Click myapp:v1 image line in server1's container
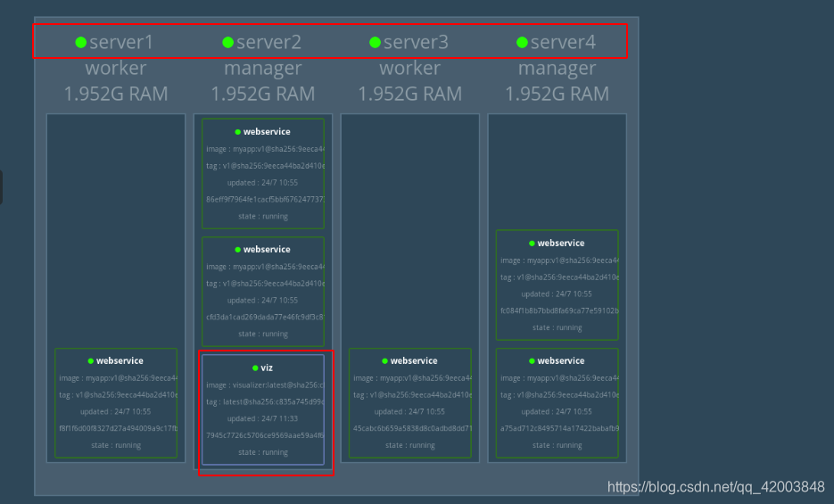Image resolution: width=834 pixels, height=504 pixels. pos(118,378)
